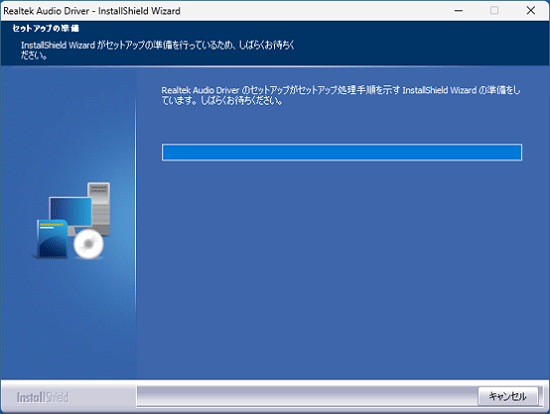Click the disabled maximize window button

pos(494,11)
